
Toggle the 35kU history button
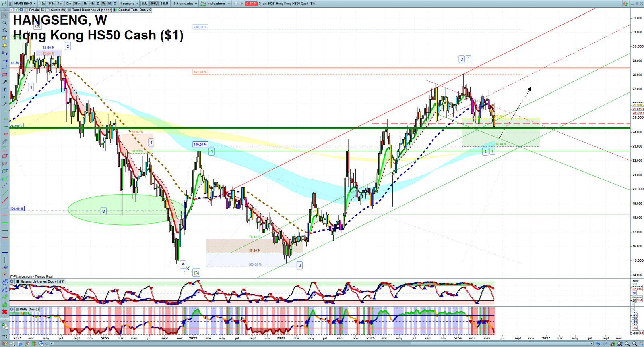[164, 3]
